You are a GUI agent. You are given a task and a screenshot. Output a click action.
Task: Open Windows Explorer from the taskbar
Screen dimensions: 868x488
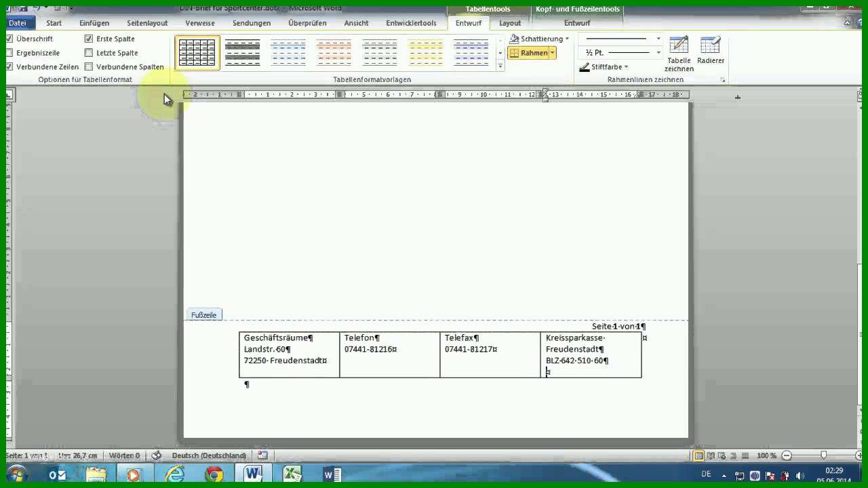pos(95,475)
